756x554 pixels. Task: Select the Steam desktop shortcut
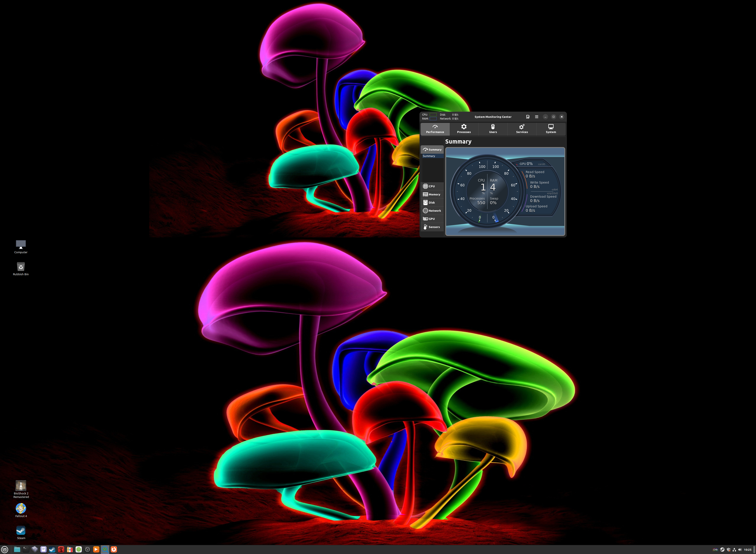point(21,532)
